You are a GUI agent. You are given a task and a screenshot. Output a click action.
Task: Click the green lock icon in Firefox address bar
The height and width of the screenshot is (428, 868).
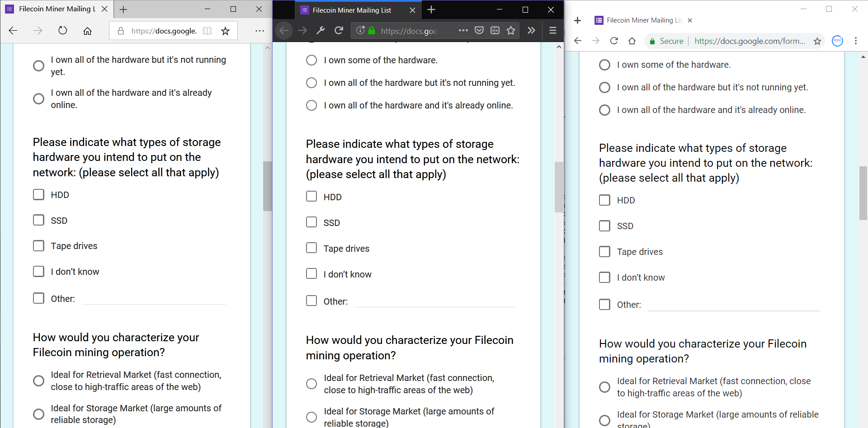point(372,31)
